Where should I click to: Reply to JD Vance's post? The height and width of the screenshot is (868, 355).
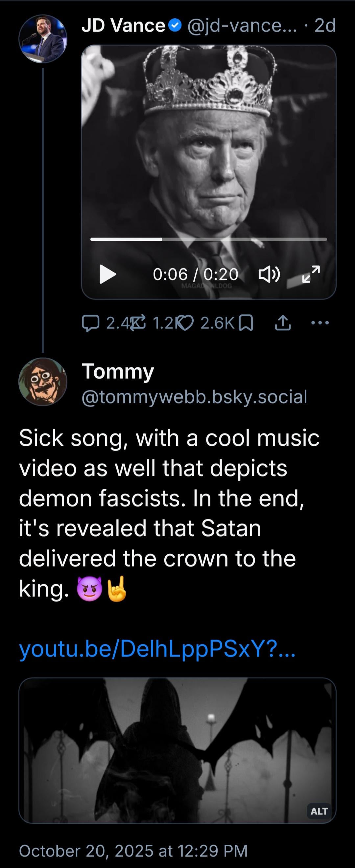90,323
